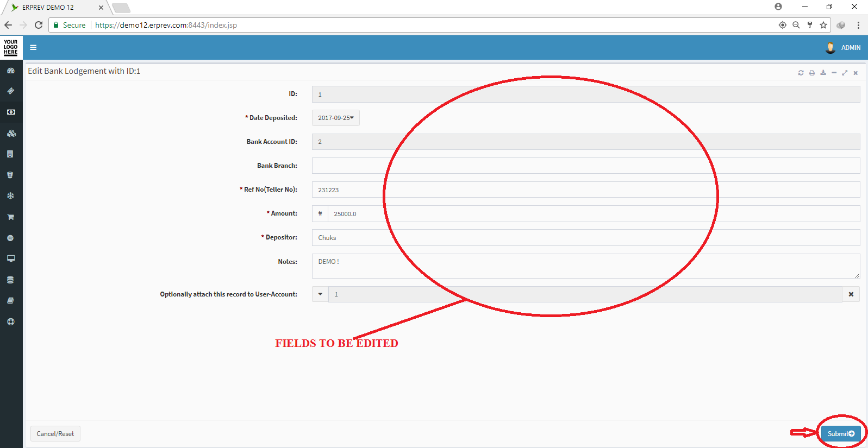Click the panel download icon

(x=823, y=73)
